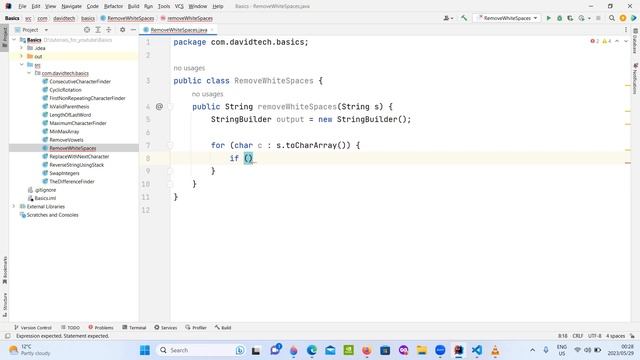Image resolution: width=640 pixels, height=360 pixels.
Task: Open the Project panel settings gear
Action: click(x=122, y=30)
